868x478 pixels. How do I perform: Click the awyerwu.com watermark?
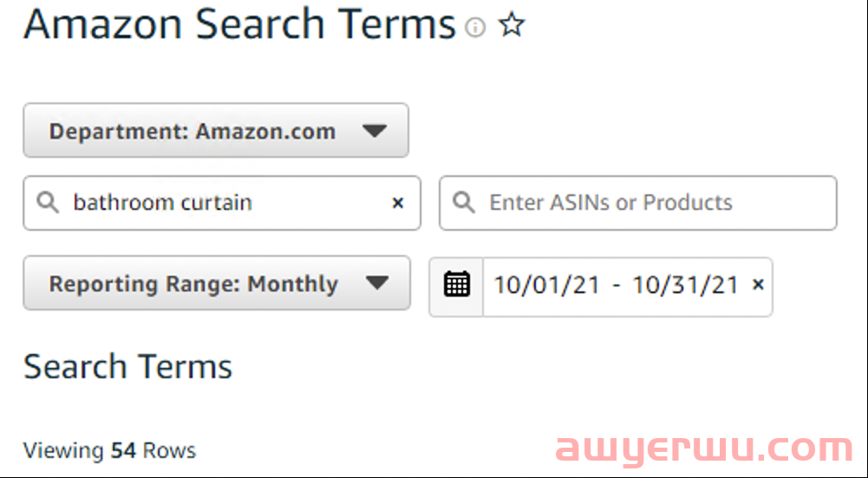704,449
